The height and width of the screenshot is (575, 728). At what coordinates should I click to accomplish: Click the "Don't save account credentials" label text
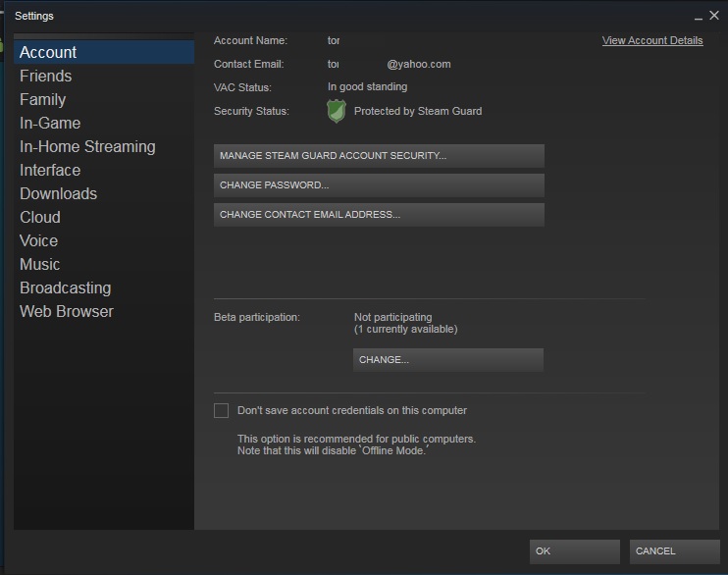click(x=352, y=410)
